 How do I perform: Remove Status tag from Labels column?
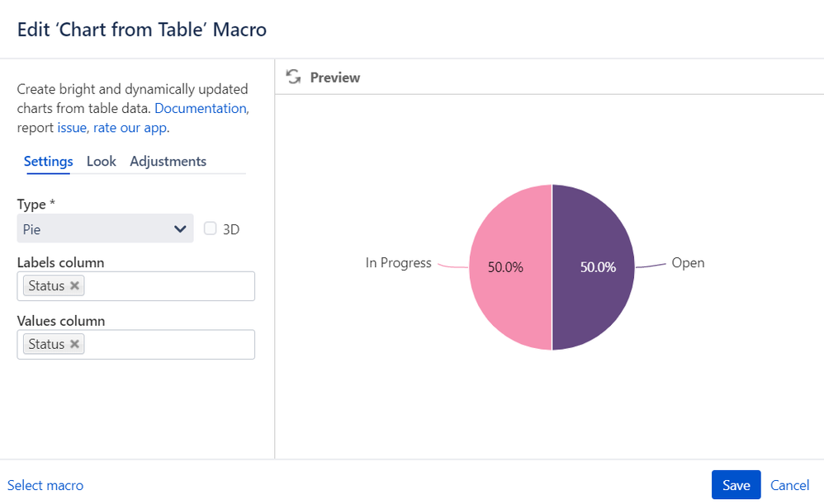[x=74, y=285]
